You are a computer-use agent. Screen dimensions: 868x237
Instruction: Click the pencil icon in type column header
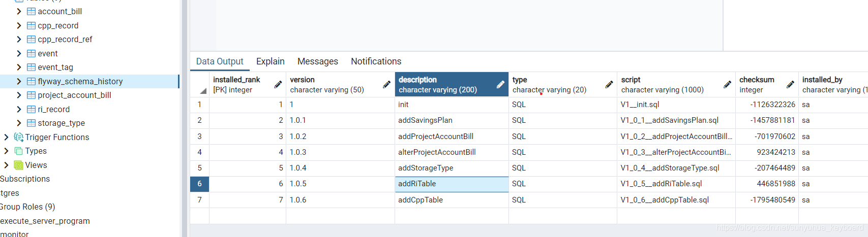pos(609,85)
